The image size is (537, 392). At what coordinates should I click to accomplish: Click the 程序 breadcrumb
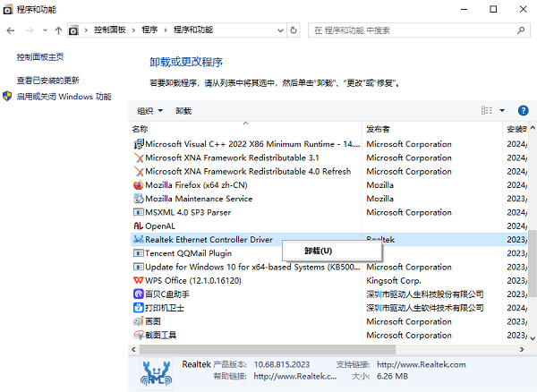(149, 30)
